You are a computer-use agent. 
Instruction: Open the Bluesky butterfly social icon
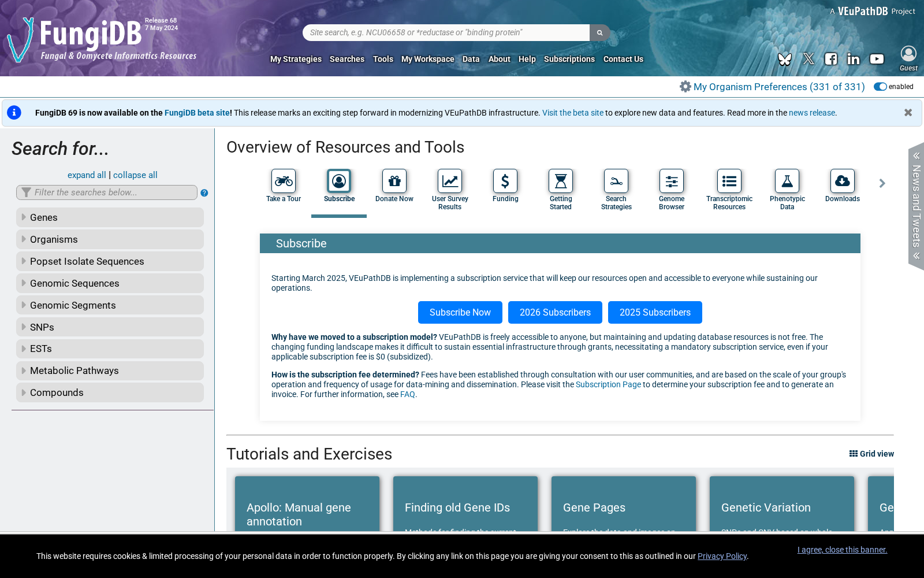[785, 59]
